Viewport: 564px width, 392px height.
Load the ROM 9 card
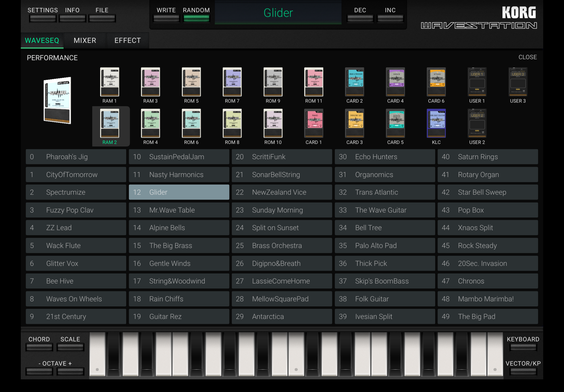point(273,82)
